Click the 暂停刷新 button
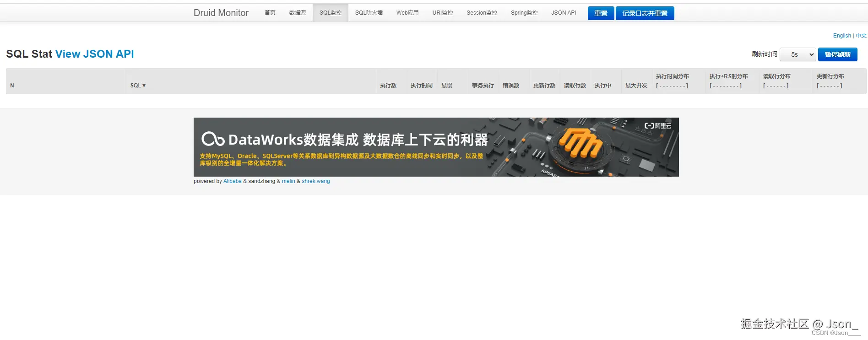The height and width of the screenshot is (340, 868). [837, 54]
